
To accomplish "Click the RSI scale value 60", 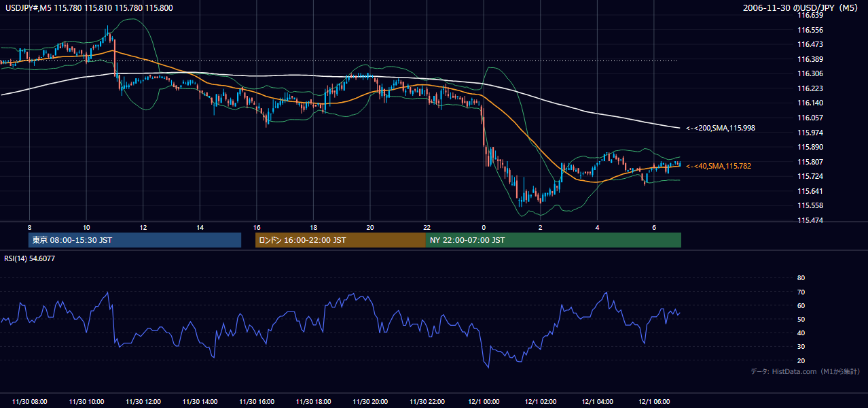I will 801,305.
